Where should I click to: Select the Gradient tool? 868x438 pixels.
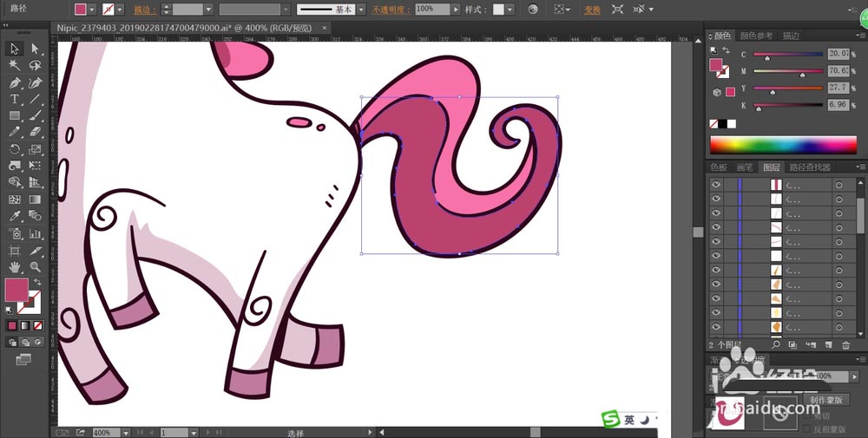[35, 199]
